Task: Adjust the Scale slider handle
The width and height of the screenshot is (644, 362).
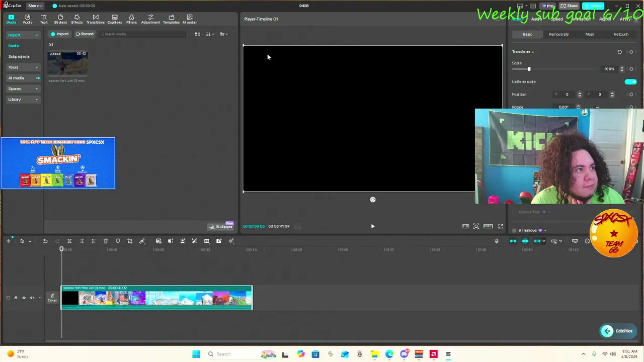Action: pyautogui.click(x=529, y=69)
